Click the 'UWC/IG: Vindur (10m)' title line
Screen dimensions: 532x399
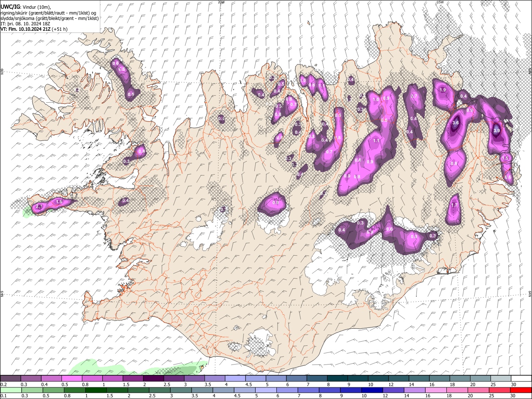[x=25, y=7]
